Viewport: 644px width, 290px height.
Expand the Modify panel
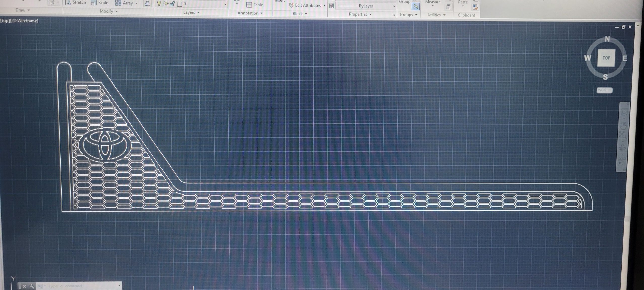[109, 11]
